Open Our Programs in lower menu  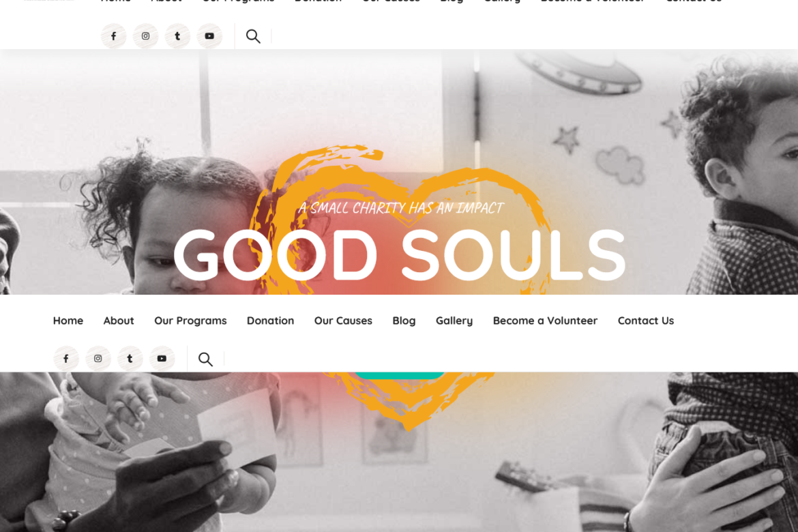190,321
